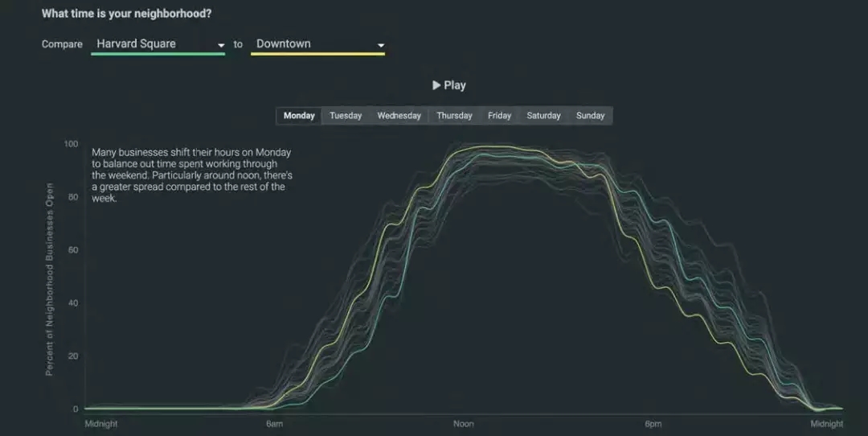Click the Noon time axis label
The height and width of the screenshot is (436, 868).
pos(464,424)
